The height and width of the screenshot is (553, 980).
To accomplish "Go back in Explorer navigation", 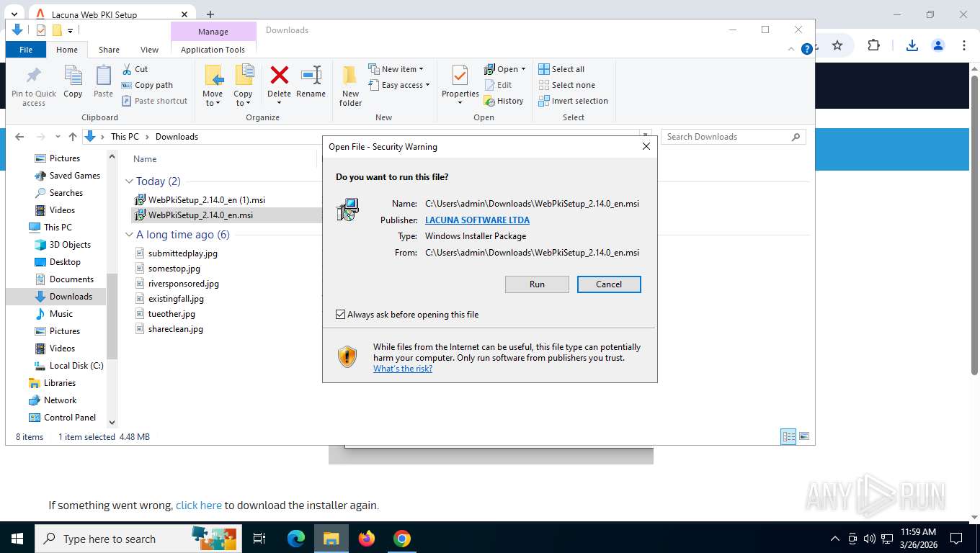I will (19, 137).
